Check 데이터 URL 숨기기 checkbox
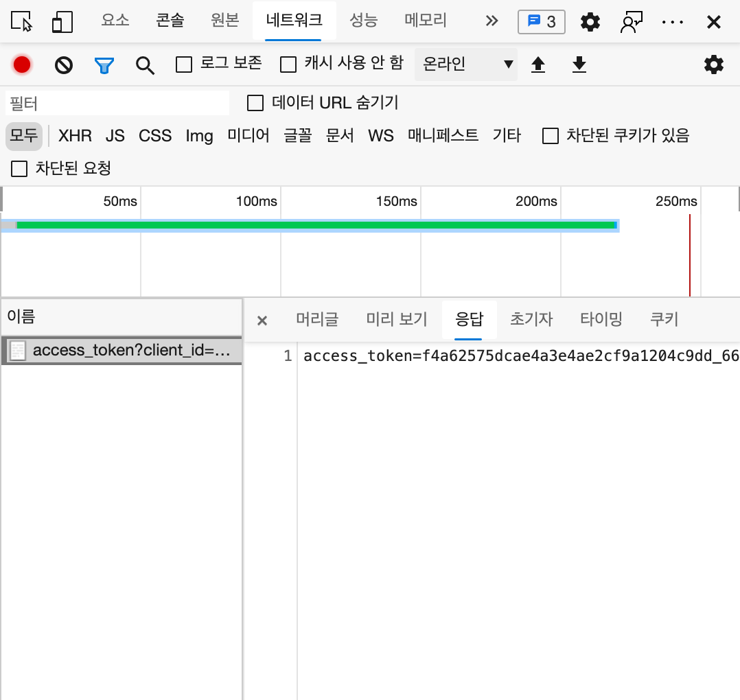Viewport: 740px width, 700px height. click(x=255, y=103)
